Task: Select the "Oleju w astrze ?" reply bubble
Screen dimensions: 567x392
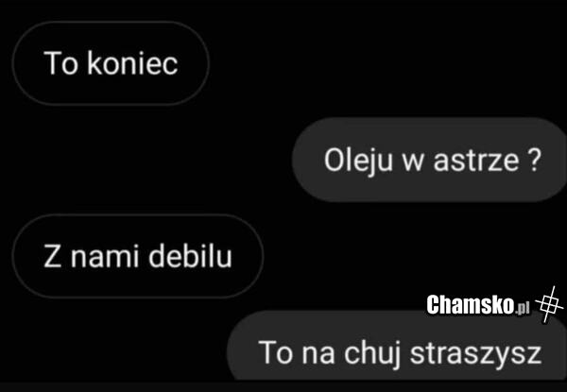Action: tap(429, 160)
